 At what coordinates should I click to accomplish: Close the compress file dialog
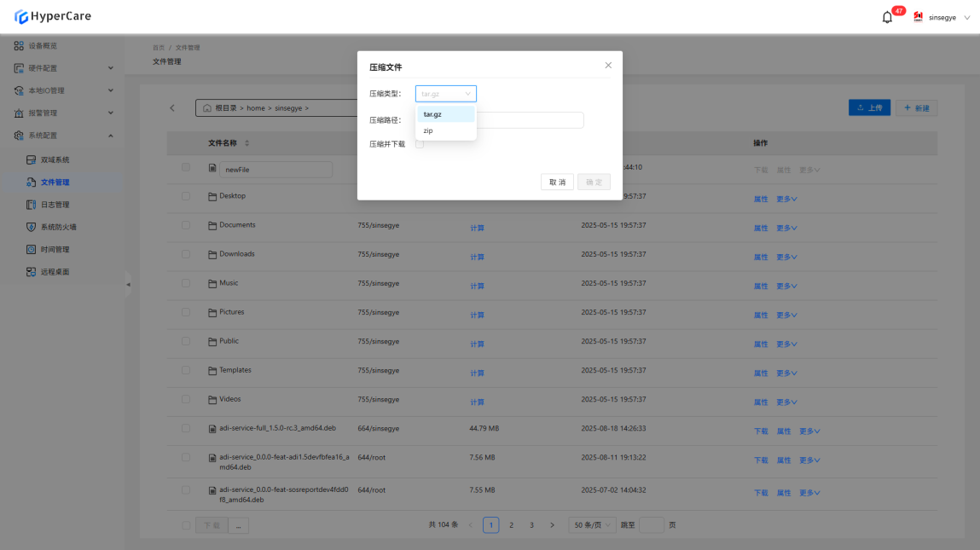tap(608, 66)
